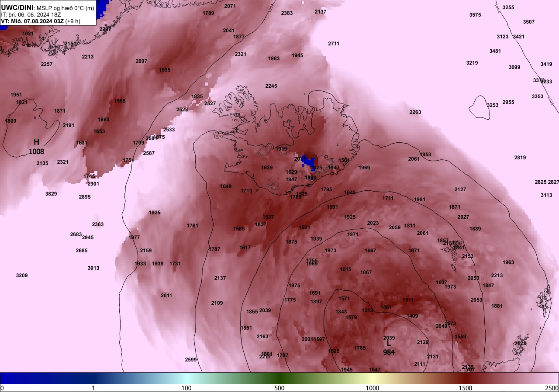Click the 2500 tick label on the color scale
This screenshot has width=559, height=392.
click(x=552, y=388)
